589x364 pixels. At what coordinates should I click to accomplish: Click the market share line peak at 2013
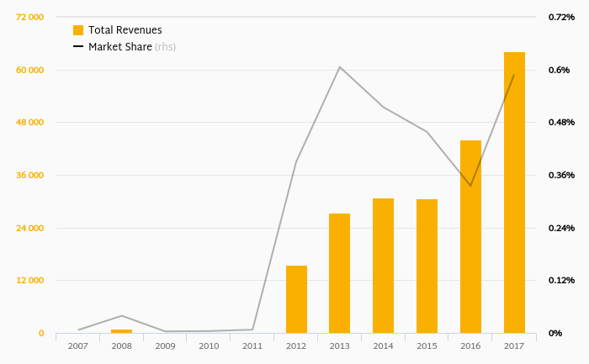click(339, 67)
